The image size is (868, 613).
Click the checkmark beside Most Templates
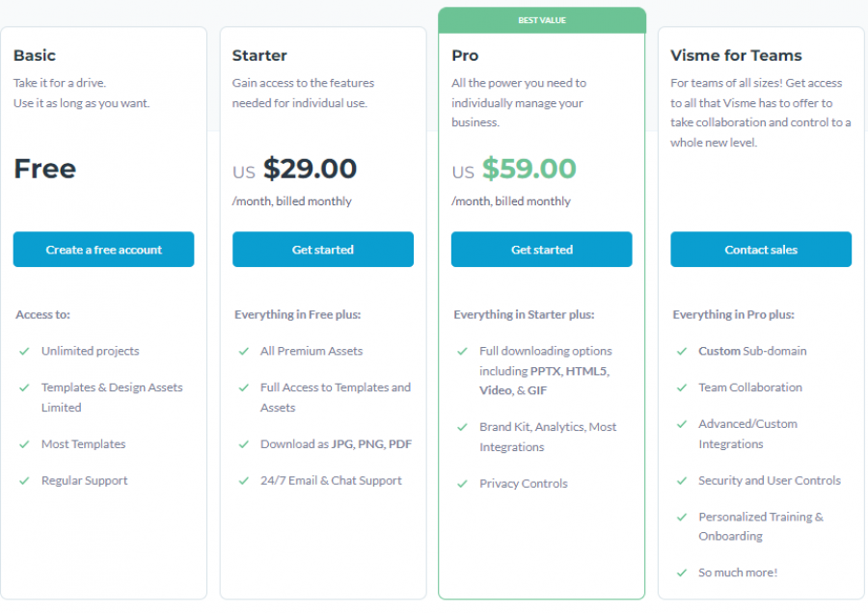coord(25,444)
